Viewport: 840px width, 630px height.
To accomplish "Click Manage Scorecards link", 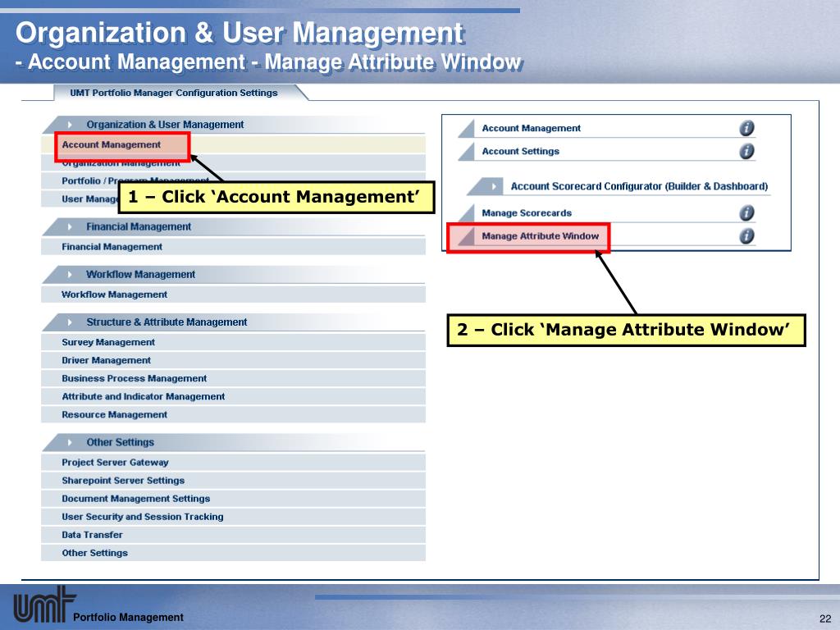I will tap(527, 213).
